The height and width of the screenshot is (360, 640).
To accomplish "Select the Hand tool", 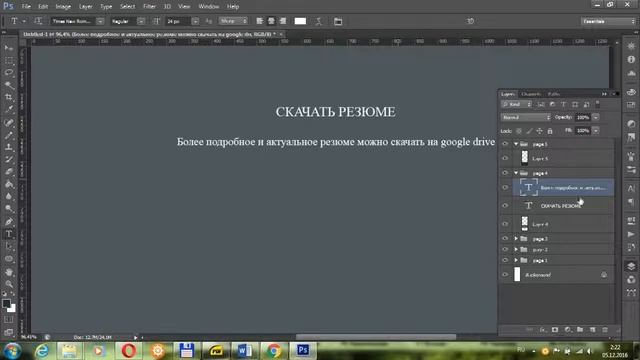I will click(9, 271).
